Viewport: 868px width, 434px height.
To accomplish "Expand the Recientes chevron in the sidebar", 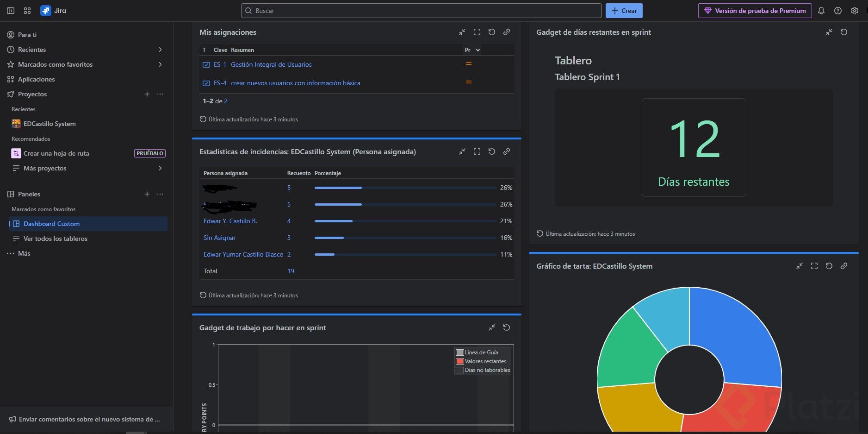I will click(160, 50).
